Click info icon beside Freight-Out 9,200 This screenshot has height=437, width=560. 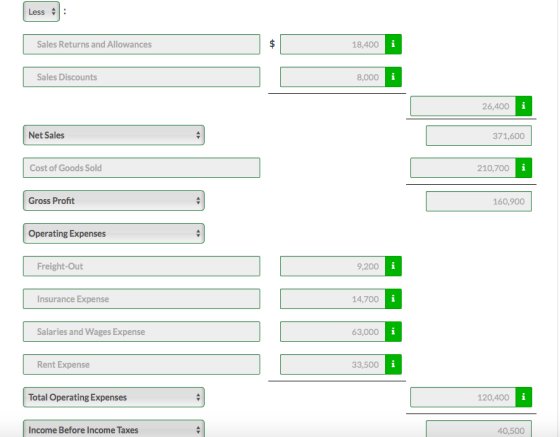pos(393,266)
